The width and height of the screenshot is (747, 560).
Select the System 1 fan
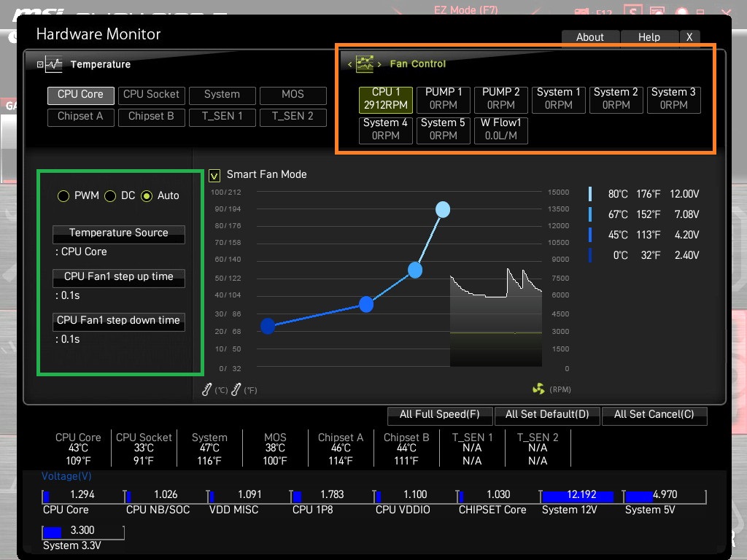[x=559, y=99]
